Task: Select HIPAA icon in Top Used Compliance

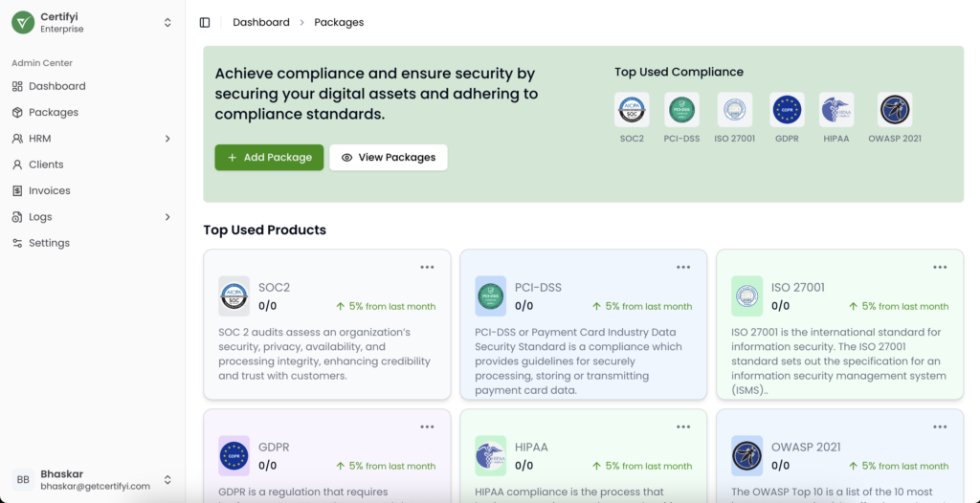Action: pos(836,110)
